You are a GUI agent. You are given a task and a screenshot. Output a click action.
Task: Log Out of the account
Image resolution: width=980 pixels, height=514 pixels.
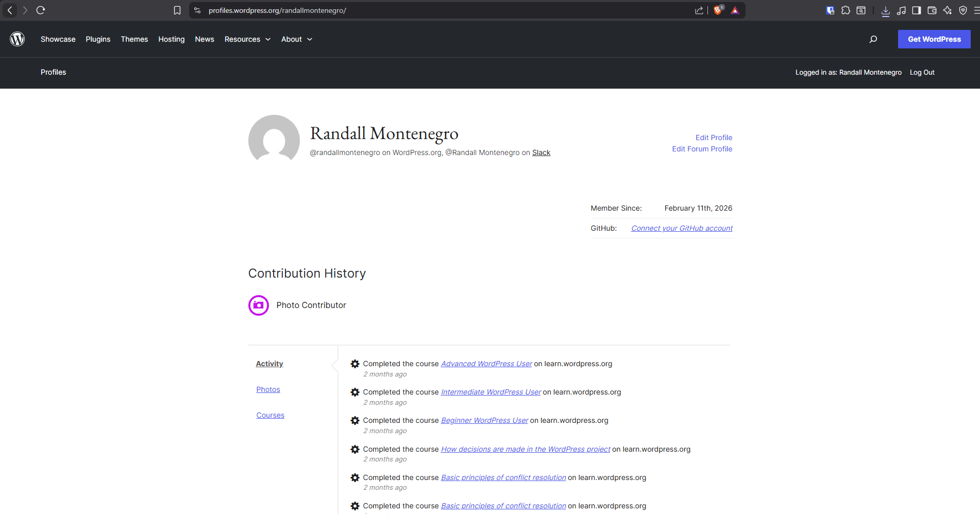coord(922,73)
